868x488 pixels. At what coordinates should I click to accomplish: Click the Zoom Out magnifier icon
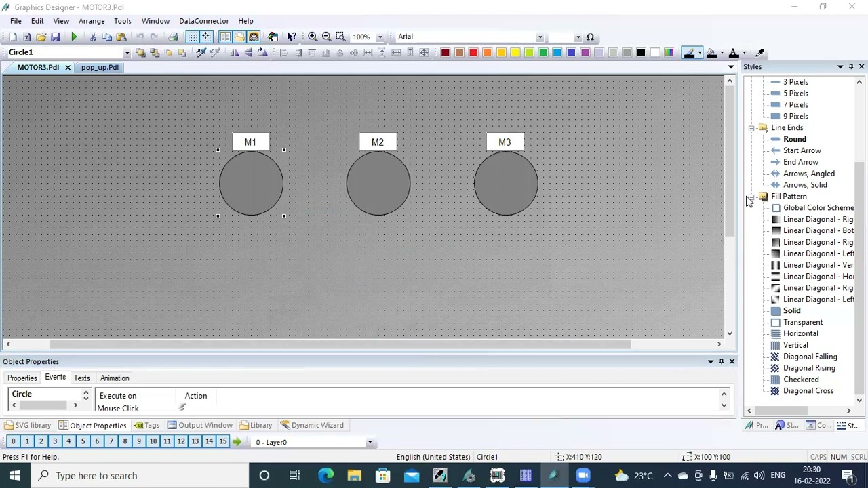tap(327, 37)
